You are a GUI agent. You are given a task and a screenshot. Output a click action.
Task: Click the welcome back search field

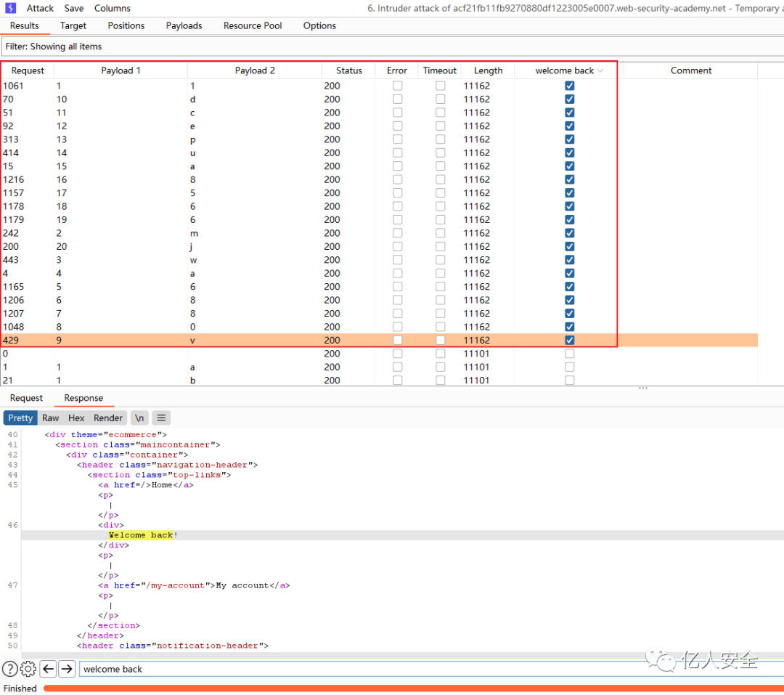[431, 669]
